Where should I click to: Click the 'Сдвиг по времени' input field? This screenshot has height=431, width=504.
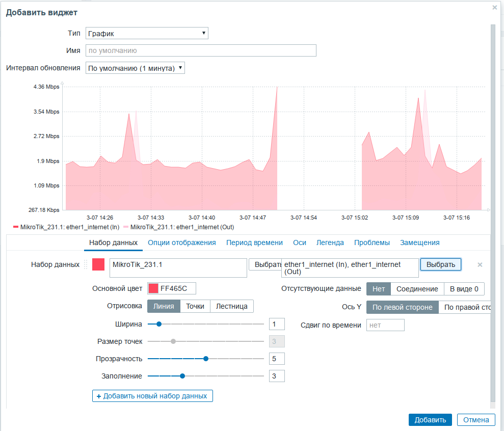(x=385, y=325)
